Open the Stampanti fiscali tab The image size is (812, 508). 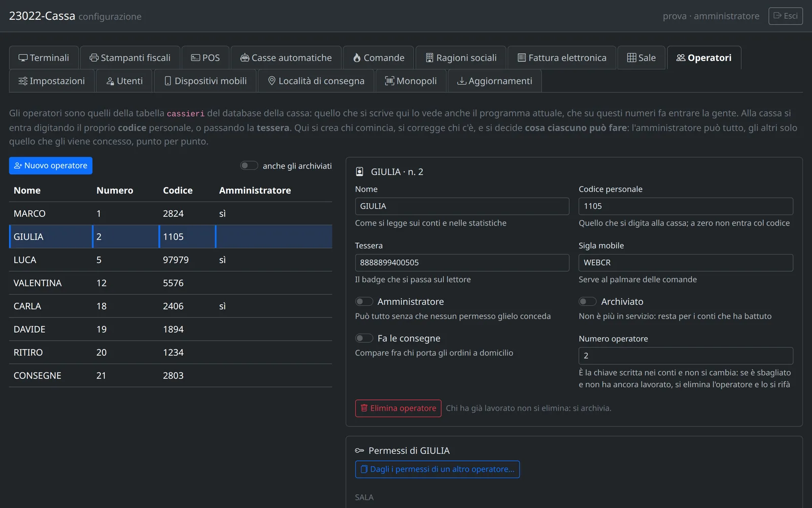[130, 58]
